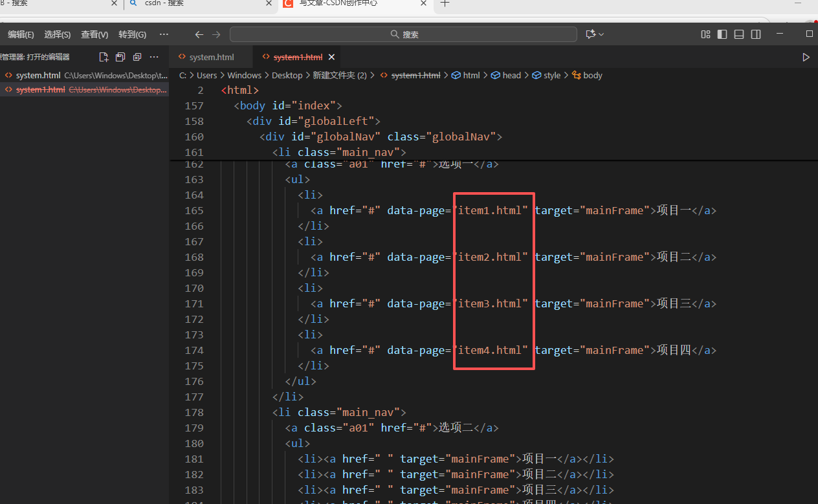Viewport: 818px width, 504px height.
Task: Open Explorer panel more actions menu
Action: 154,57
